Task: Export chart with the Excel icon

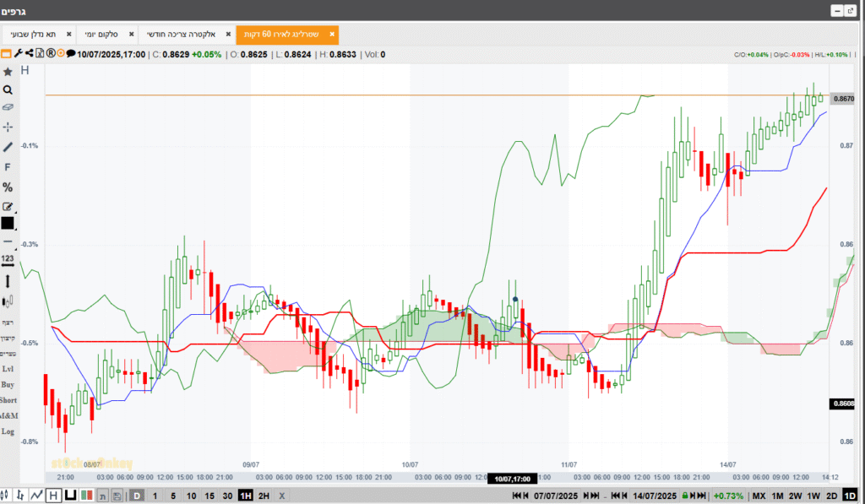Action: point(39,54)
